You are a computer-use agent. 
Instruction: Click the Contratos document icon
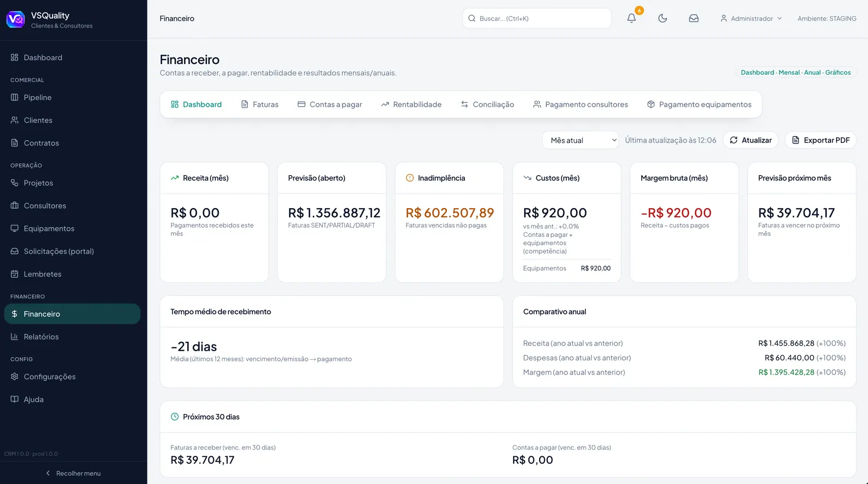click(x=15, y=143)
